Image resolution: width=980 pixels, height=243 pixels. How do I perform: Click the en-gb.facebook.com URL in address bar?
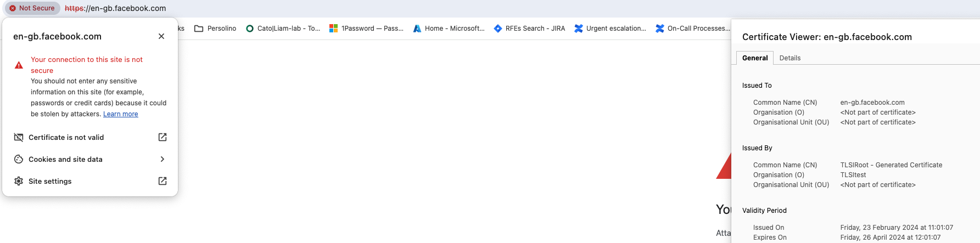[115, 8]
